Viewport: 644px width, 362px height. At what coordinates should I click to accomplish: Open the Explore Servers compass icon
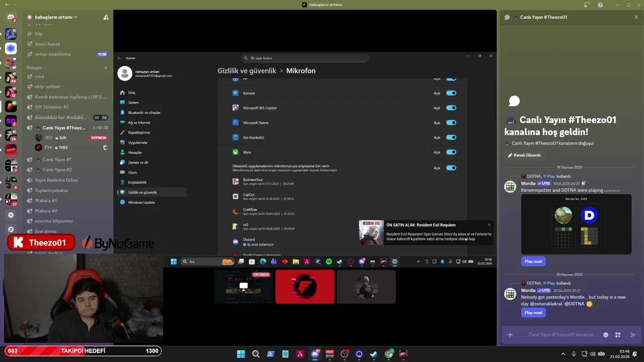11,229
